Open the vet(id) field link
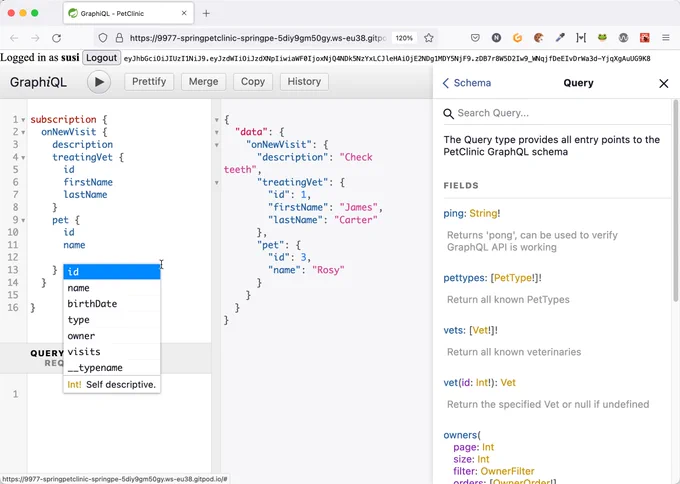The width and height of the screenshot is (680, 484). tap(450, 383)
